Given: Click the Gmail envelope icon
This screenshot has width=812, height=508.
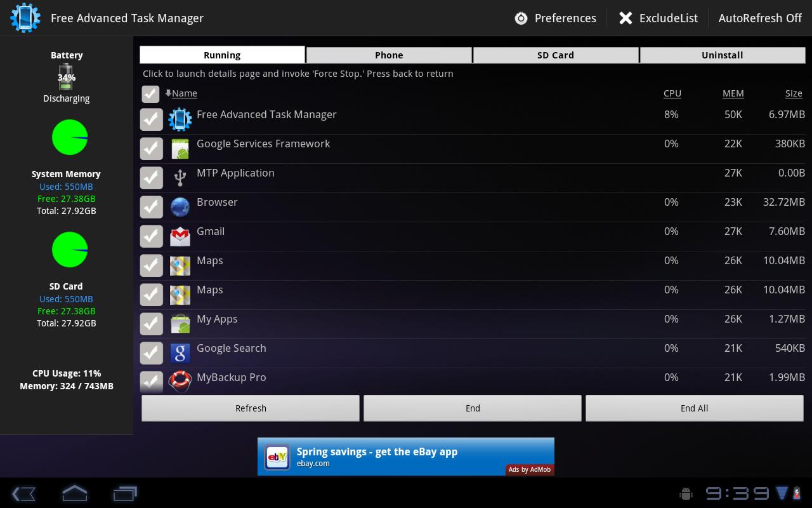Looking at the screenshot, I should [x=180, y=236].
